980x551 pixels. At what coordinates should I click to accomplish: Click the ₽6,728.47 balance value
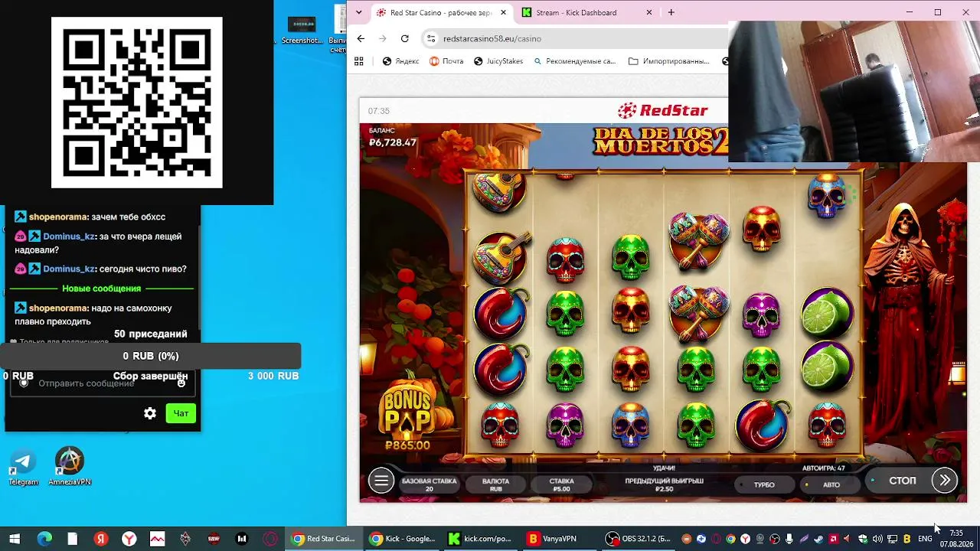click(x=393, y=142)
